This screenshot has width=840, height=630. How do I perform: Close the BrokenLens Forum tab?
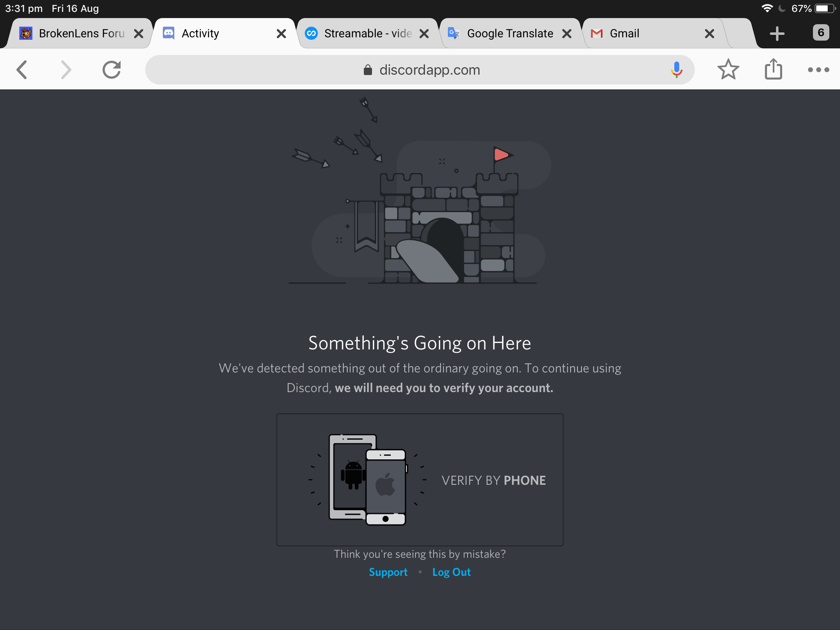tap(139, 34)
